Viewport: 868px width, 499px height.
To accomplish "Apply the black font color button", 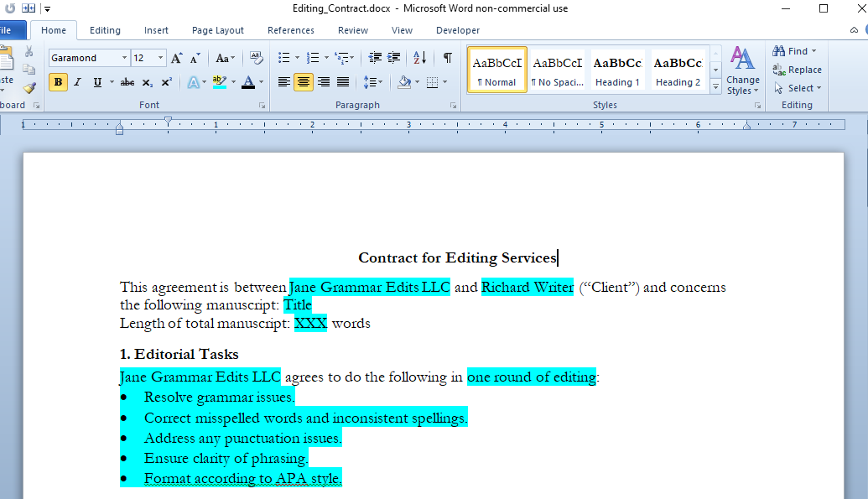I will [x=248, y=82].
